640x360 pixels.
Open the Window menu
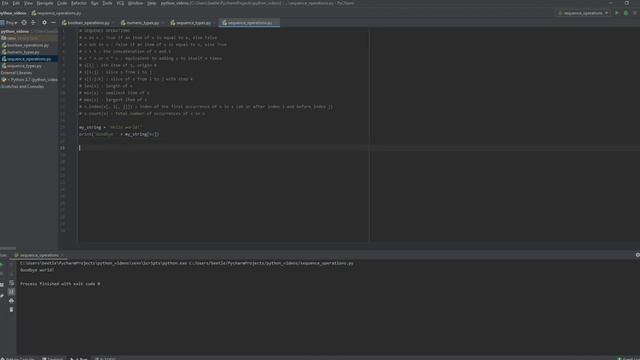pos(136,3)
